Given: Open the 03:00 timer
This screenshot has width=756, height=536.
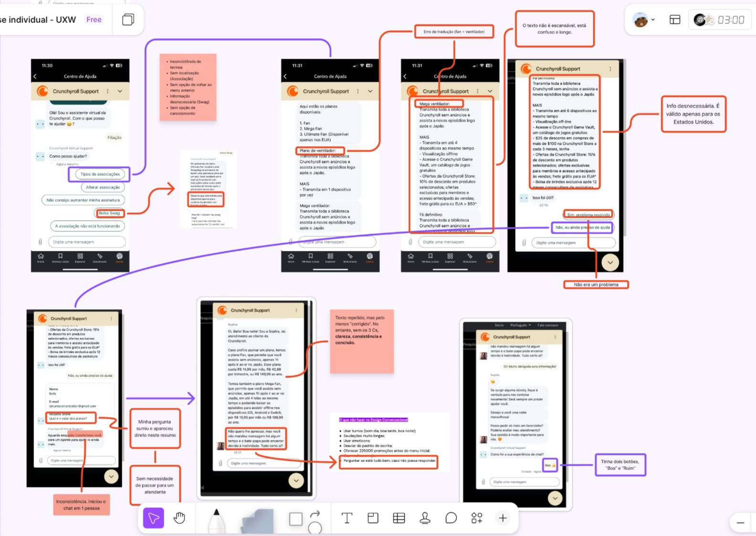Looking at the screenshot, I should point(731,20).
